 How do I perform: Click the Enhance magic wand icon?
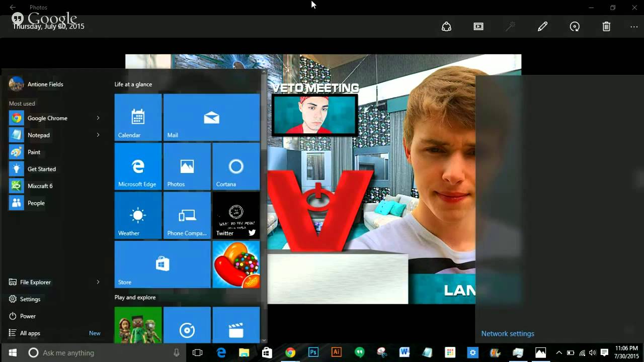coord(510,27)
